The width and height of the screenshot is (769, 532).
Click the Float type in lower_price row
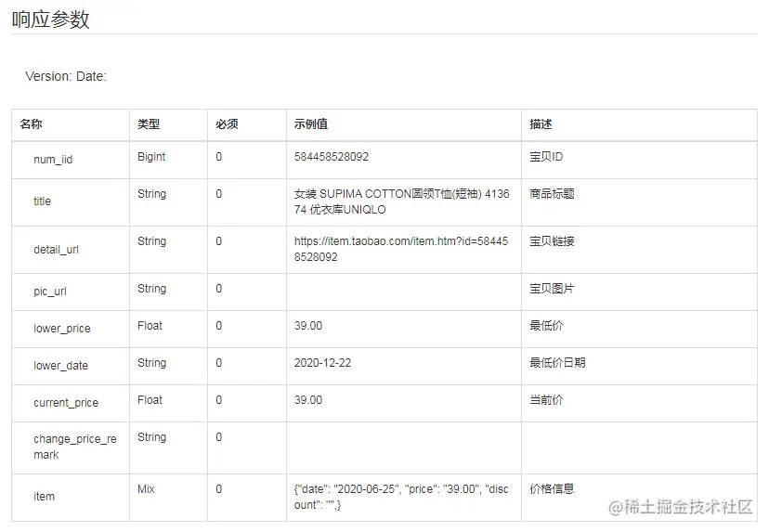[x=150, y=326]
